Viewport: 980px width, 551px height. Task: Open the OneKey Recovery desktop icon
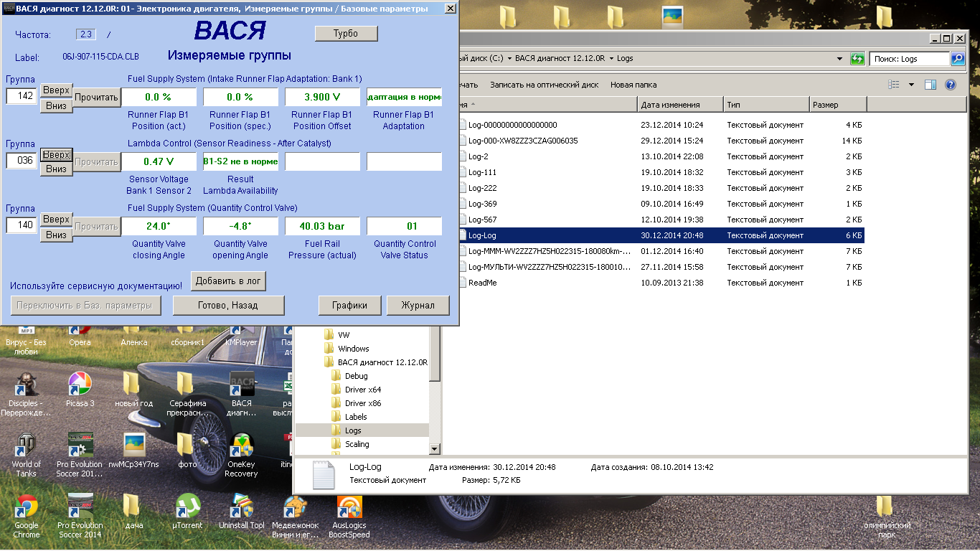(x=241, y=446)
